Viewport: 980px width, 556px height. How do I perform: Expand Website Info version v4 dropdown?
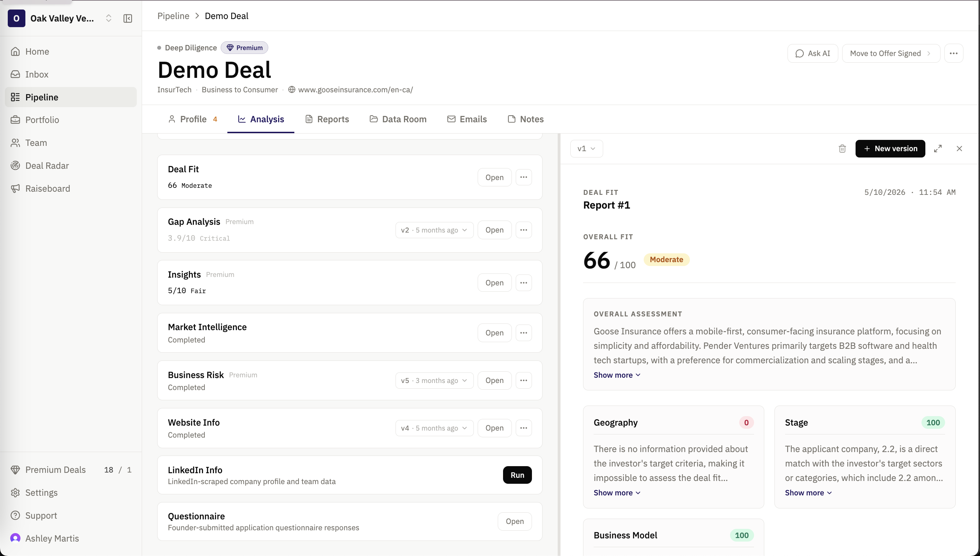(434, 428)
